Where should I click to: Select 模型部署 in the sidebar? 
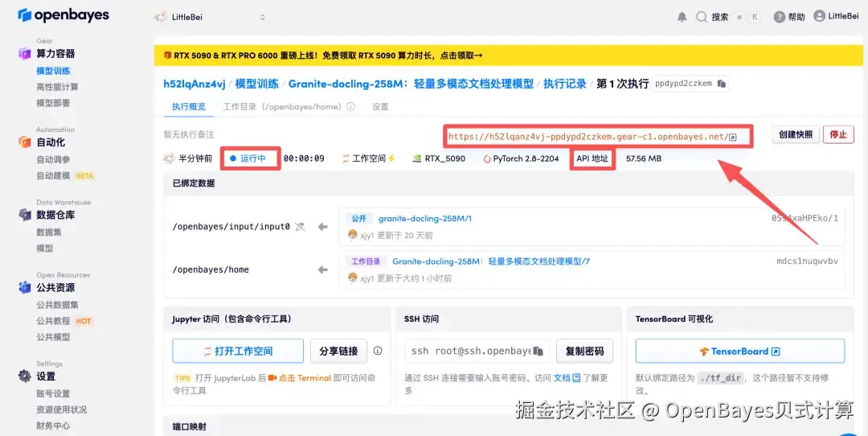[x=53, y=103]
